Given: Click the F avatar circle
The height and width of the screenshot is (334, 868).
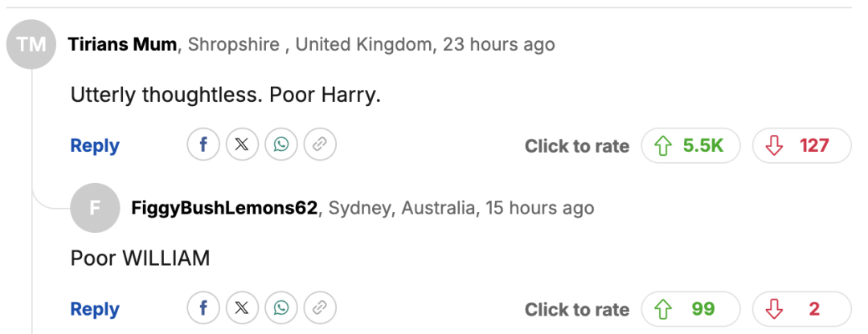Looking at the screenshot, I should click(95, 209).
